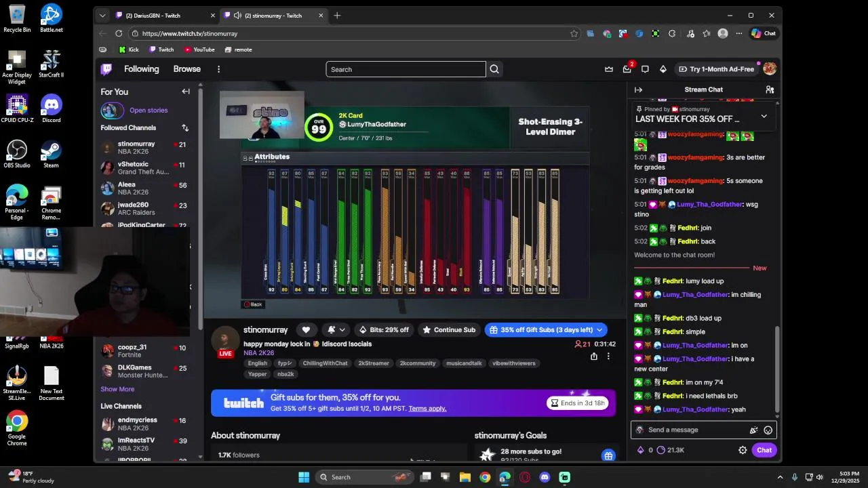Open chat settings gear icon

point(743,450)
